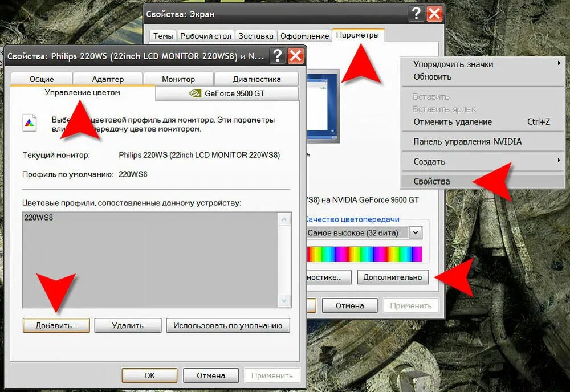Click help question mark in Свойства: Экран window
Image resolution: width=570 pixels, height=392 pixels.
[416, 14]
